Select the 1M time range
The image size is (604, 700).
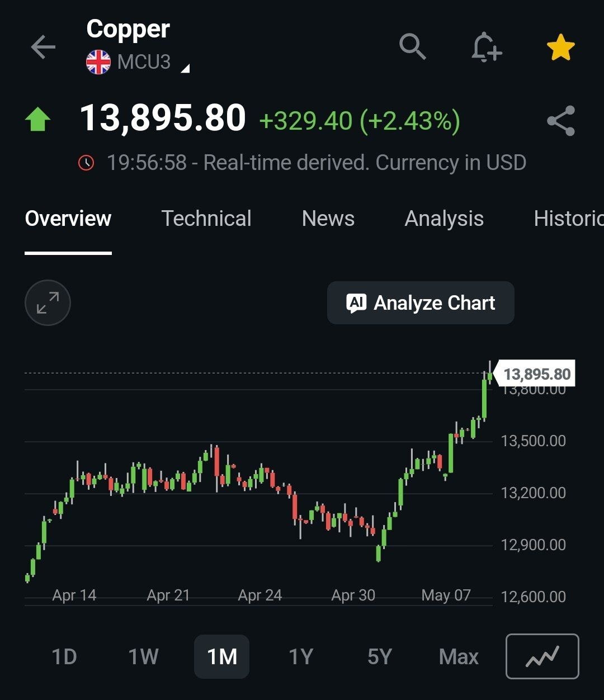[x=222, y=656]
